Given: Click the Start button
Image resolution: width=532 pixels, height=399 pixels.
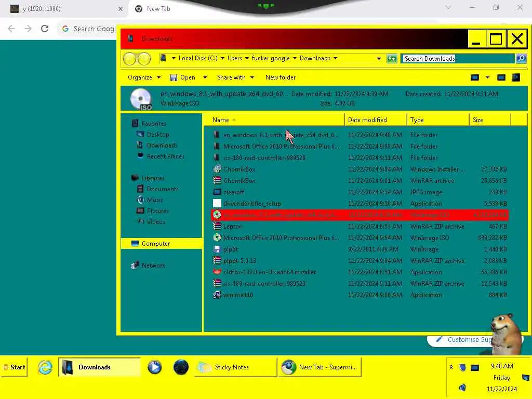Looking at the screenshot, I should (x=14, y=367).
